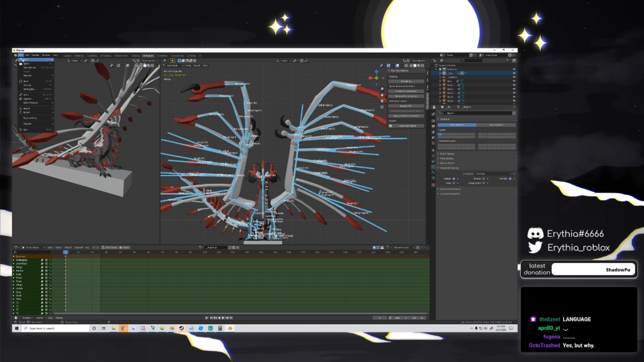
Task: Click the outliner filter funnel icon
Action: (507, 60)
